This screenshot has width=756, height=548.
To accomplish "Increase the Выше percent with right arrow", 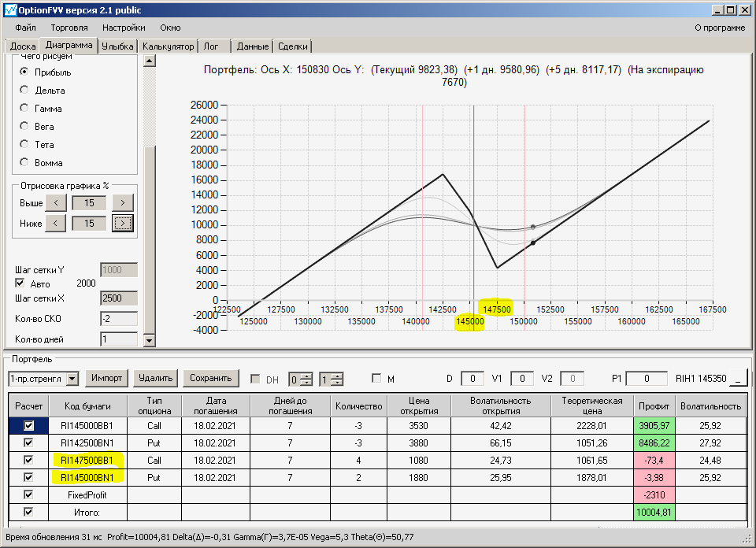I will (123, 203).
